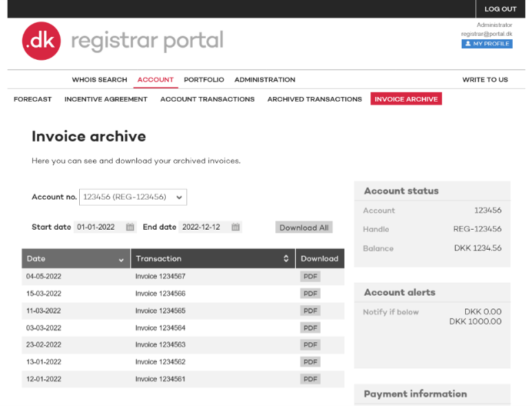Open the Whois Search menu item
Viewport: 532px width, 406px height.
(99, 80)
